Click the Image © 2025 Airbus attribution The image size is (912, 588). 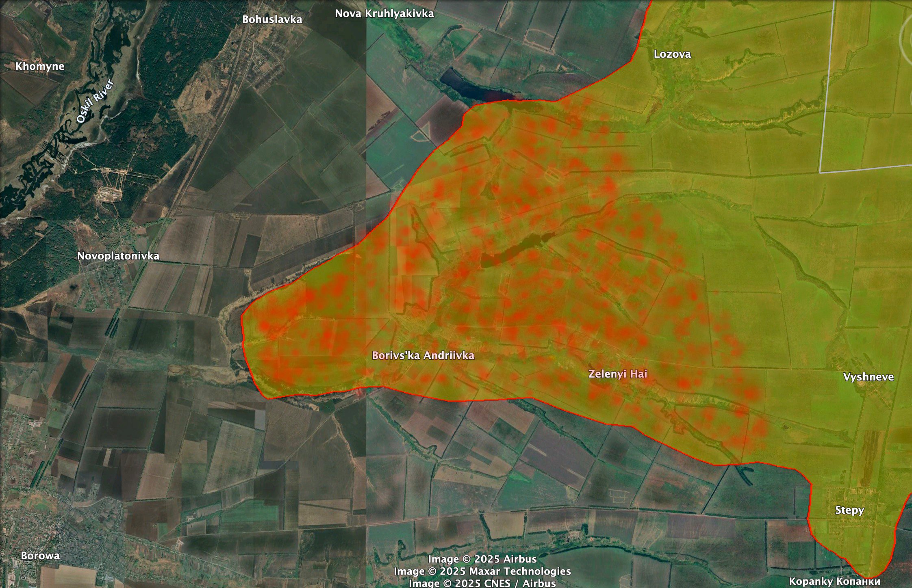(x=482, y=559)
